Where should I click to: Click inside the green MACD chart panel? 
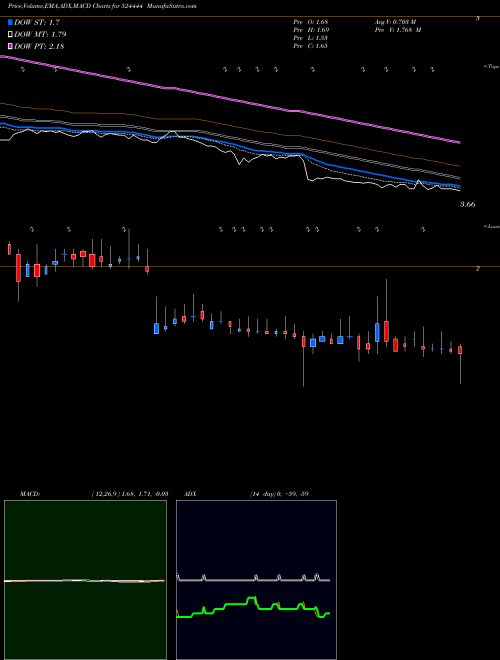coord(85,580)
